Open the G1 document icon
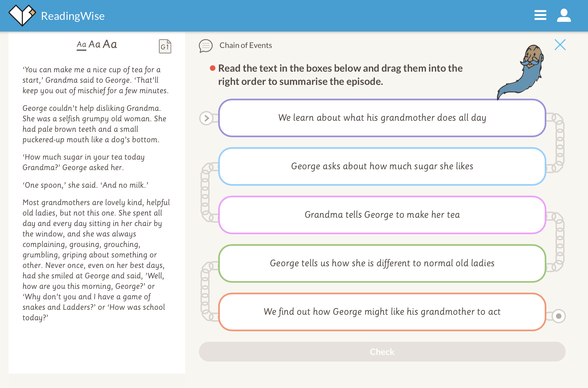The image size is (588, 388). [165, 46]
